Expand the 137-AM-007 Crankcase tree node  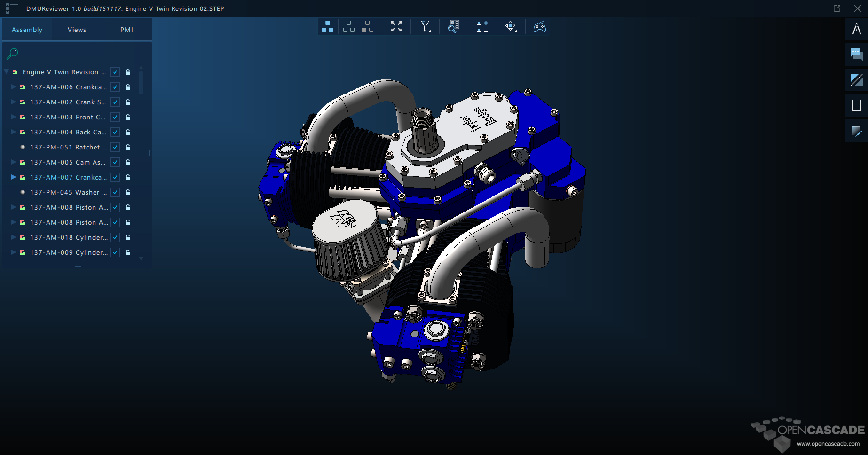(x=14, y=177)
